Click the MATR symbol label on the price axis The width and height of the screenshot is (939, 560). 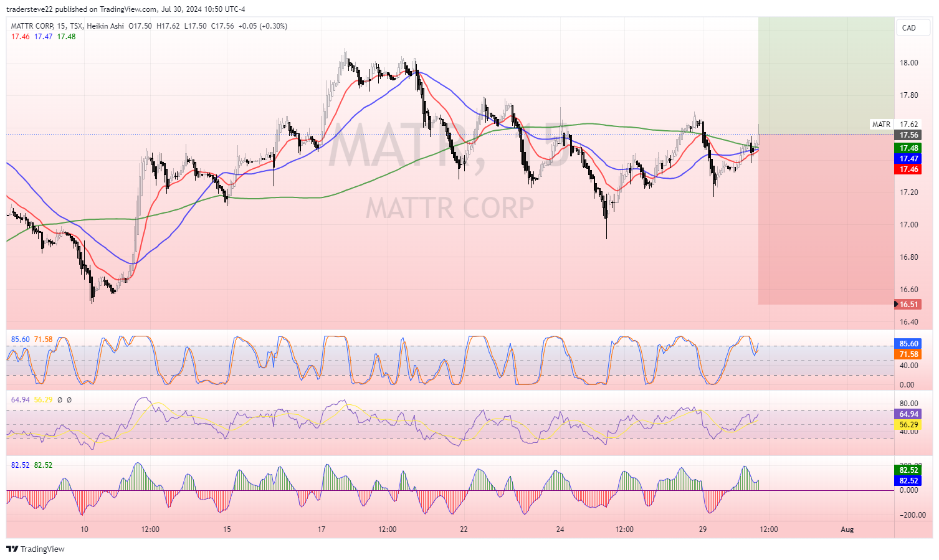point(881,125)
